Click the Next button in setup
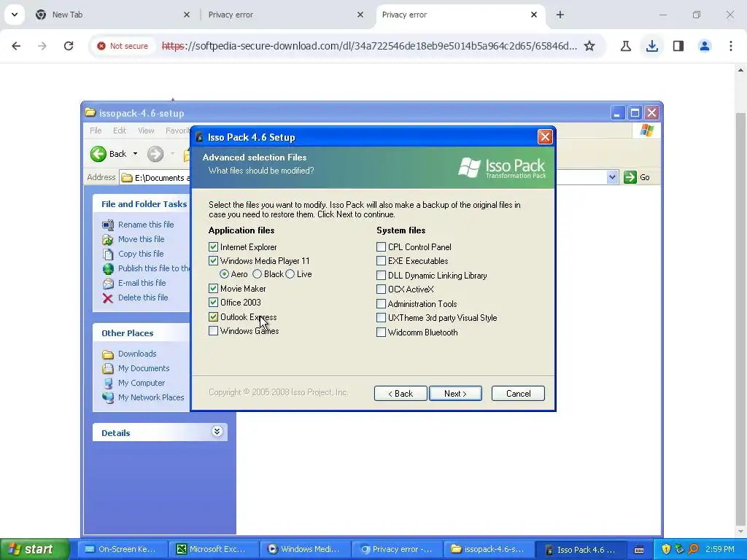The height and width of the screenshot is (560, 747). 455,393
